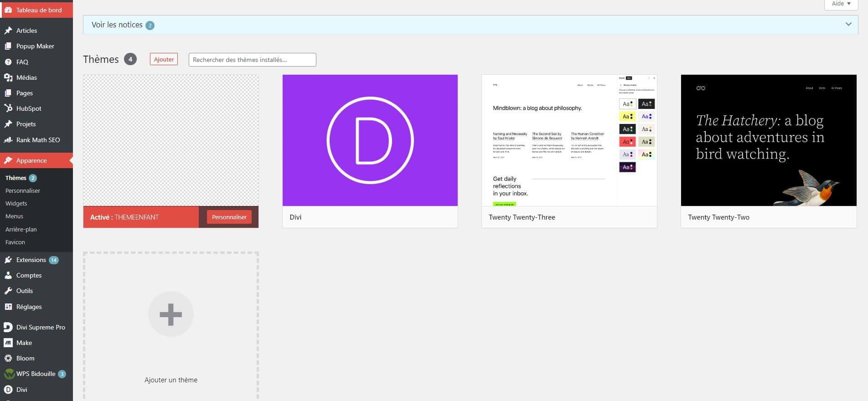The width and height of the screenshot is (868, 401).
Task: Open Arrière-plan submenu link
Action: 21,229
